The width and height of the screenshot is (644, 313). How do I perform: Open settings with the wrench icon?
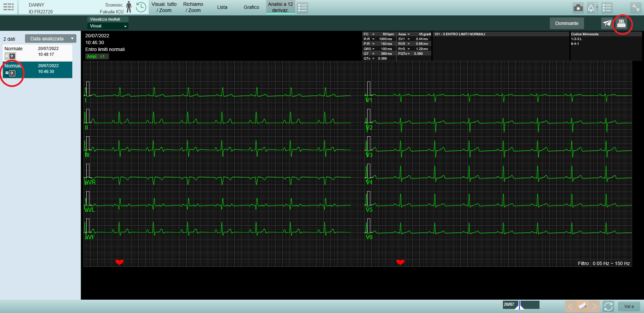coord(635,8)
